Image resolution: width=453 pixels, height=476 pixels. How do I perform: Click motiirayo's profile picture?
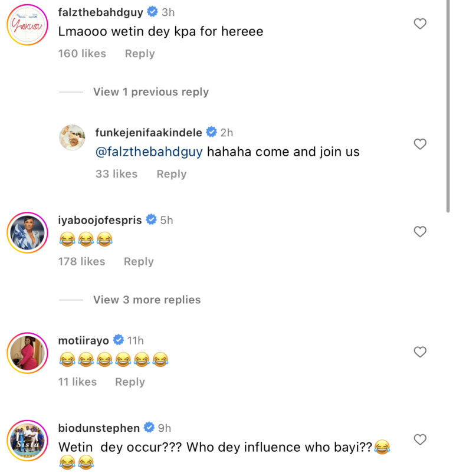pos(27,352)
